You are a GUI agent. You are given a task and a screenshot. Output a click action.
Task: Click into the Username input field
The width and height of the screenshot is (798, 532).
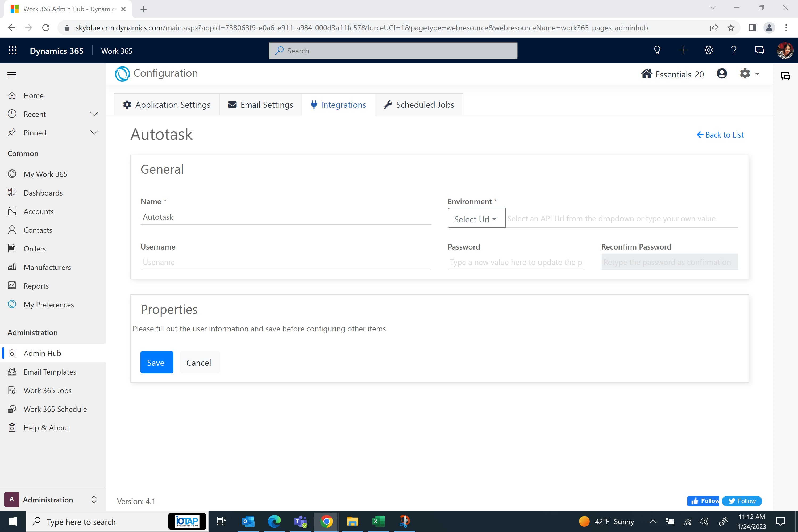(286, 262)
